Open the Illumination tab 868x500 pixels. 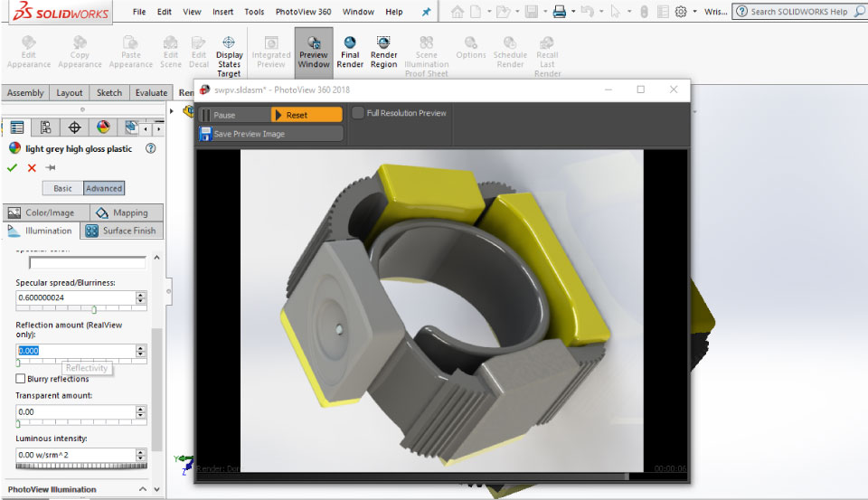click(x=42, y=231)
